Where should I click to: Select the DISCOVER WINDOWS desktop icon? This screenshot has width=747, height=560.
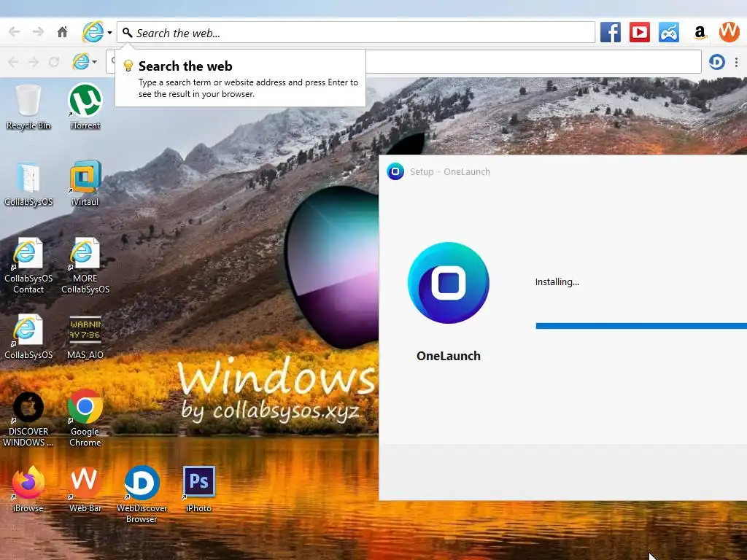pos(28,419)
